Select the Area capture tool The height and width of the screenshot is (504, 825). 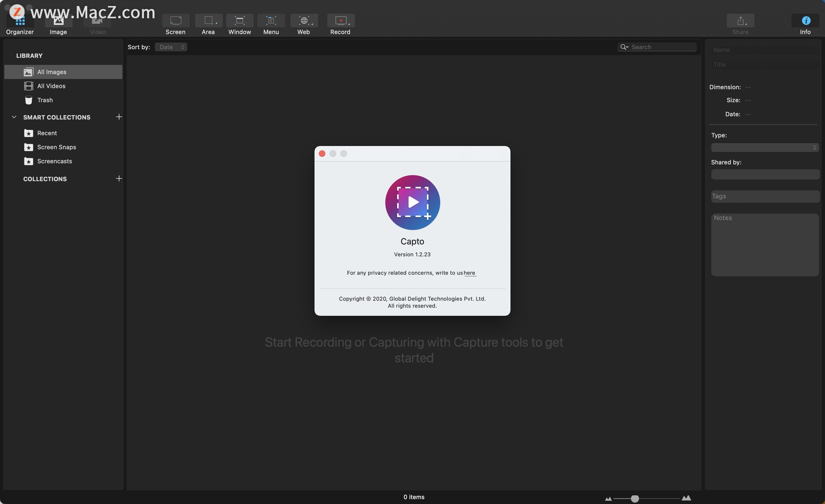point(208,24)
